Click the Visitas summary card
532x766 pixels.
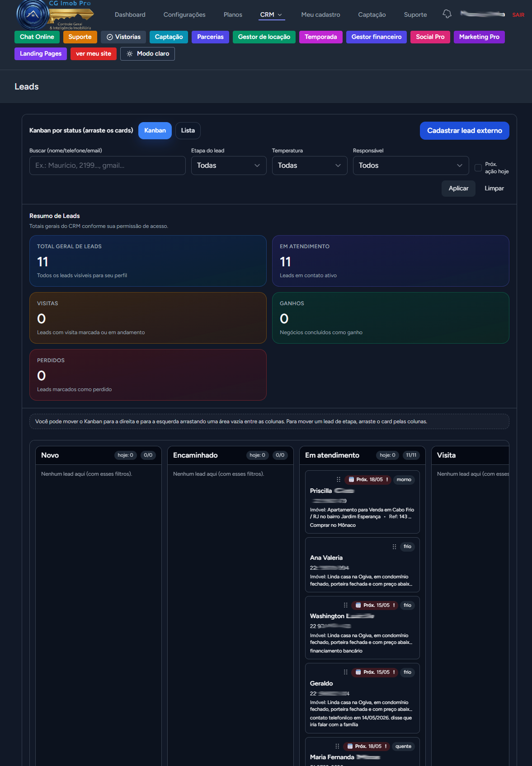tap(148, 318)
